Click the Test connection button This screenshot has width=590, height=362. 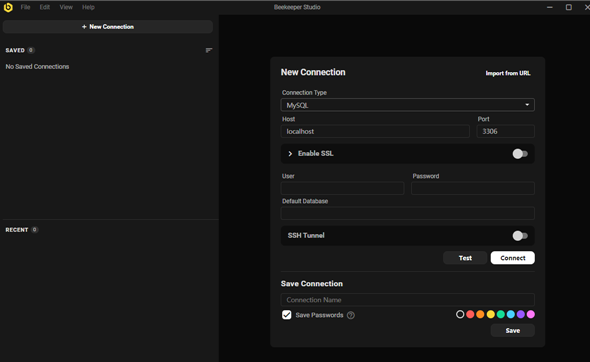click(x=465, y=258)
